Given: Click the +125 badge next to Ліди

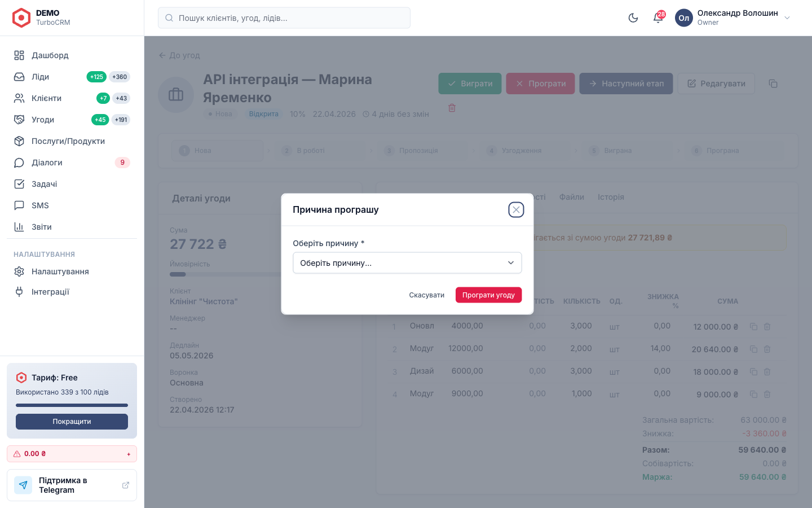Looking at the screenshot, I should (x=96, y=77).
